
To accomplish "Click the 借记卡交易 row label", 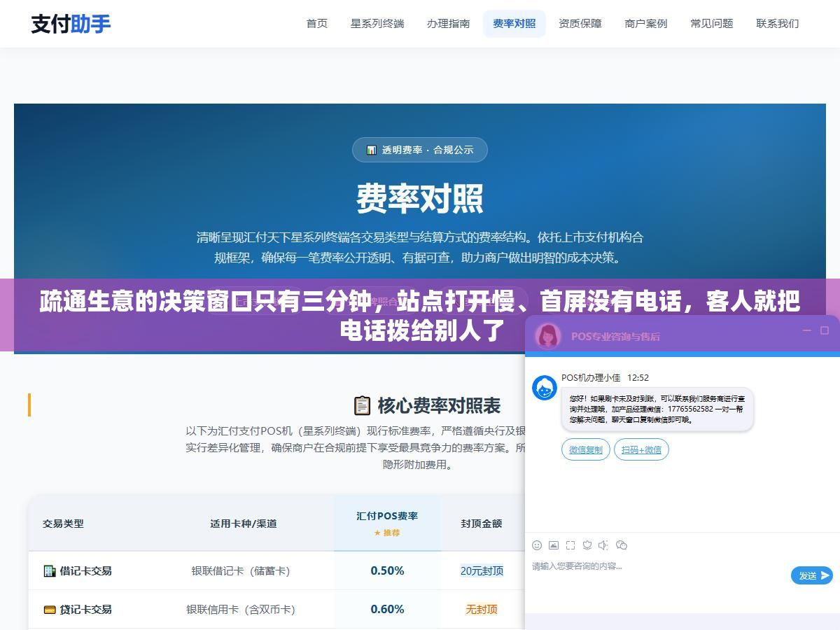I will (x=85, y=570).
